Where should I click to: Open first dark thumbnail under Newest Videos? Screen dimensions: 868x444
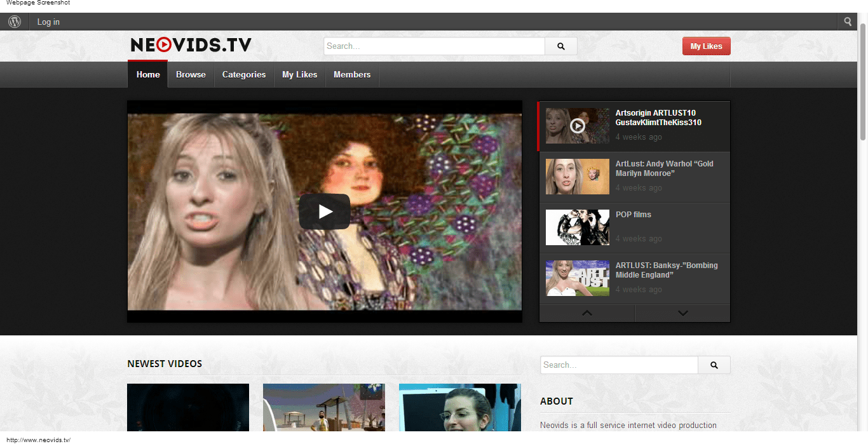[188, 407]
